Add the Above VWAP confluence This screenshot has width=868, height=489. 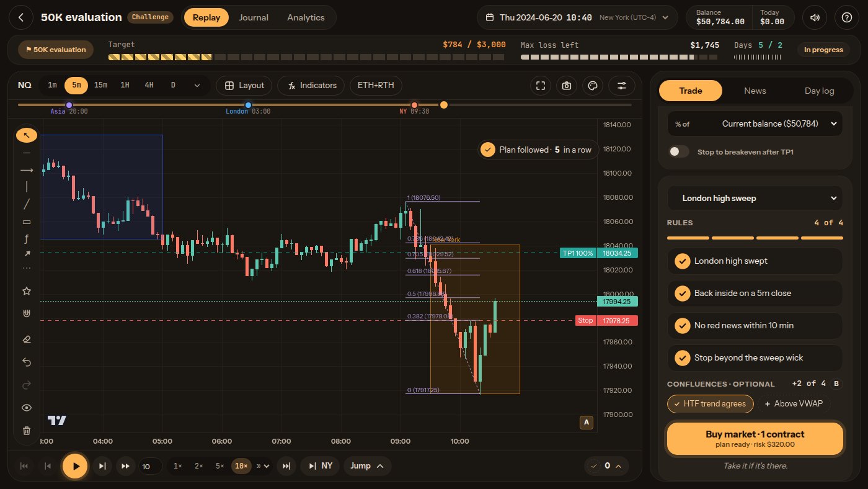click(794, 404)
